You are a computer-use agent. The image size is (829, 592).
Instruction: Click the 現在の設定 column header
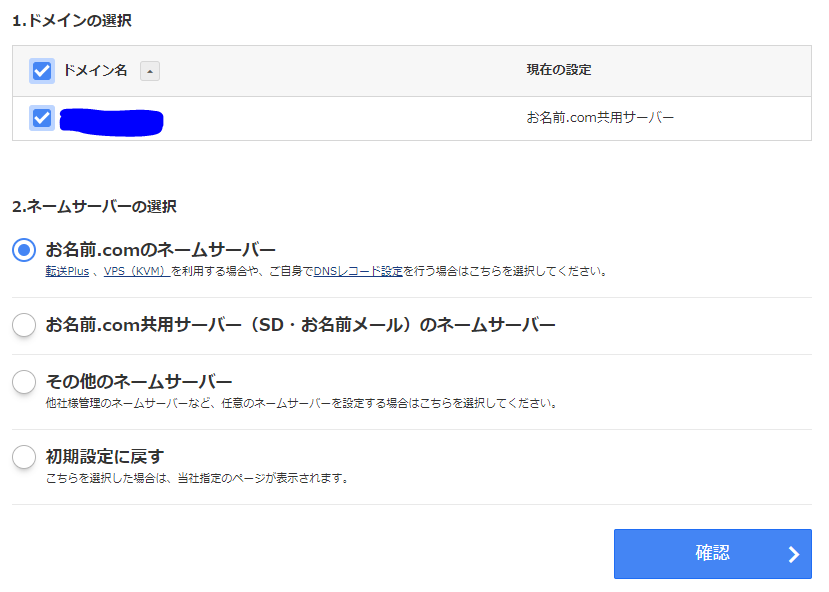click(559, 70)
